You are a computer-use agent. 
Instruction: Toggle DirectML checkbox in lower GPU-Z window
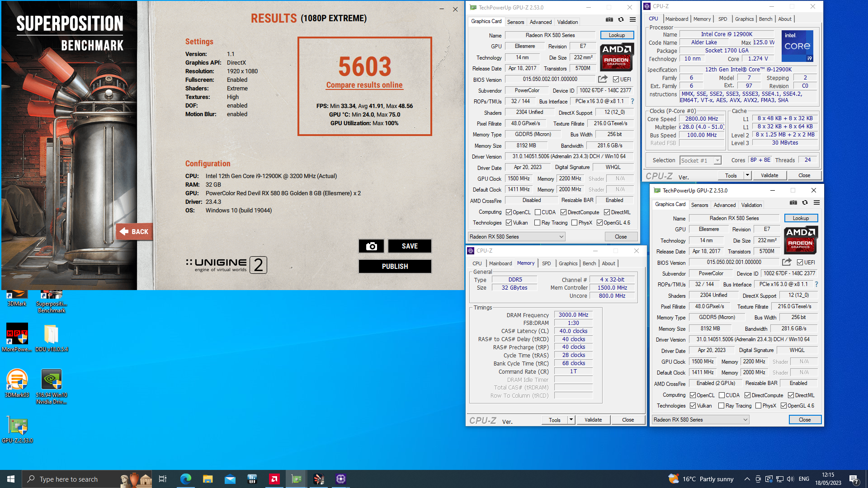(x=791, y=395)
